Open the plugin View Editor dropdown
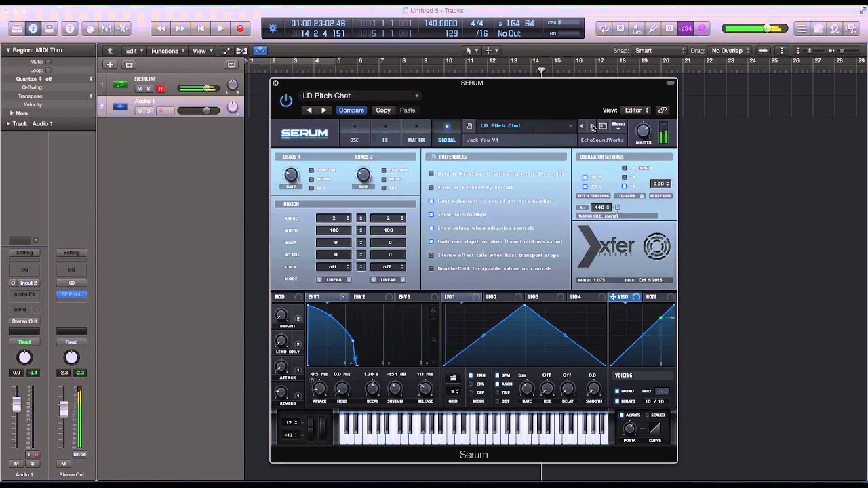Screen dimensions: 868x488 click(637, 110)
